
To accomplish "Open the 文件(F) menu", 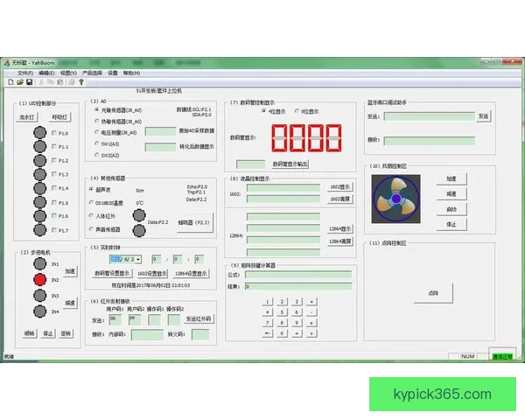I will click(x=24, y=73).
